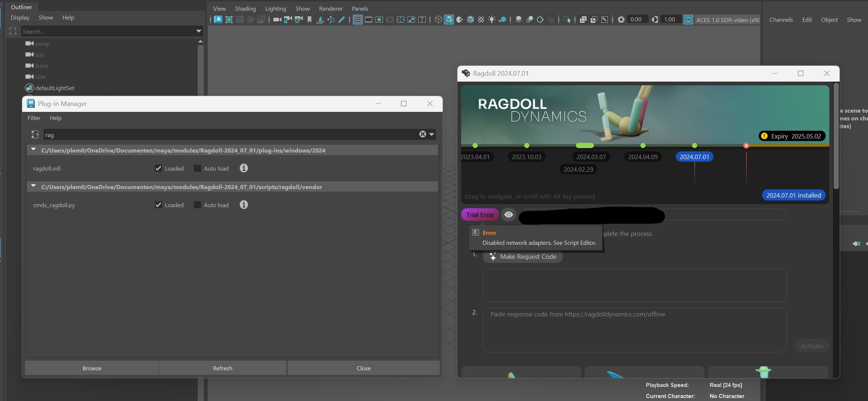
Task: Collapse the scripts/ragdoll/vendor path section
Action: [34, 186]
